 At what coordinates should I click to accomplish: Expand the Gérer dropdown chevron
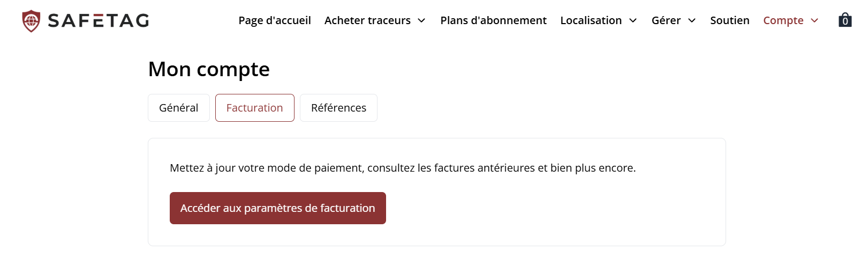point(692,20)
